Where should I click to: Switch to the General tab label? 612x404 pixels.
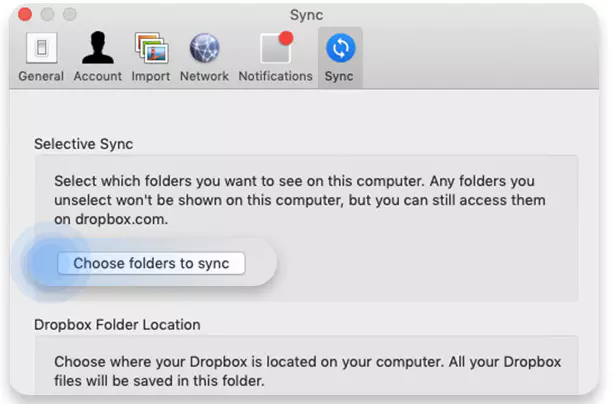click(x=40, y=76)
